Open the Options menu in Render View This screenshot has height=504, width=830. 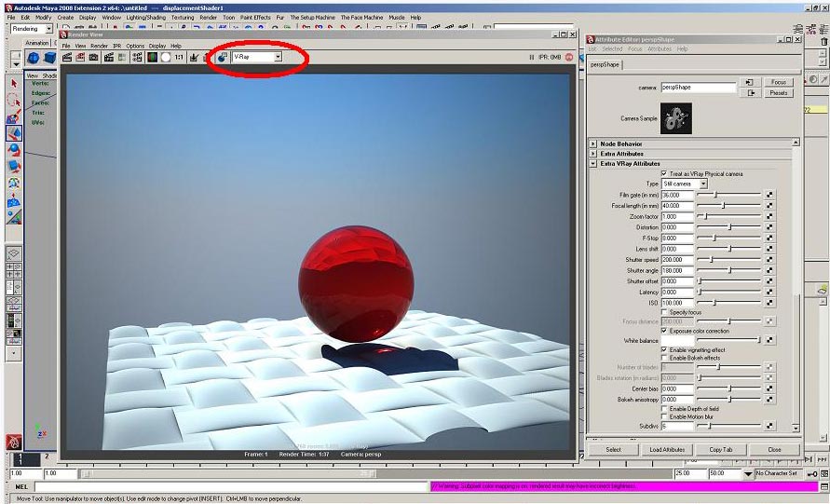[135, 46]
